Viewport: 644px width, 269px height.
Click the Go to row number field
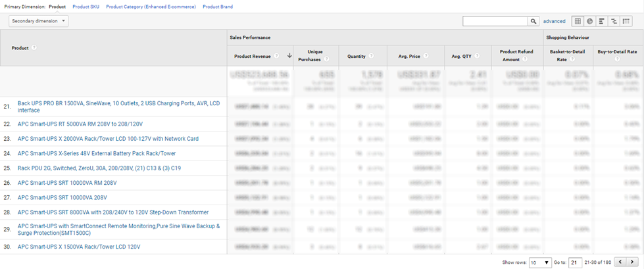575,262
